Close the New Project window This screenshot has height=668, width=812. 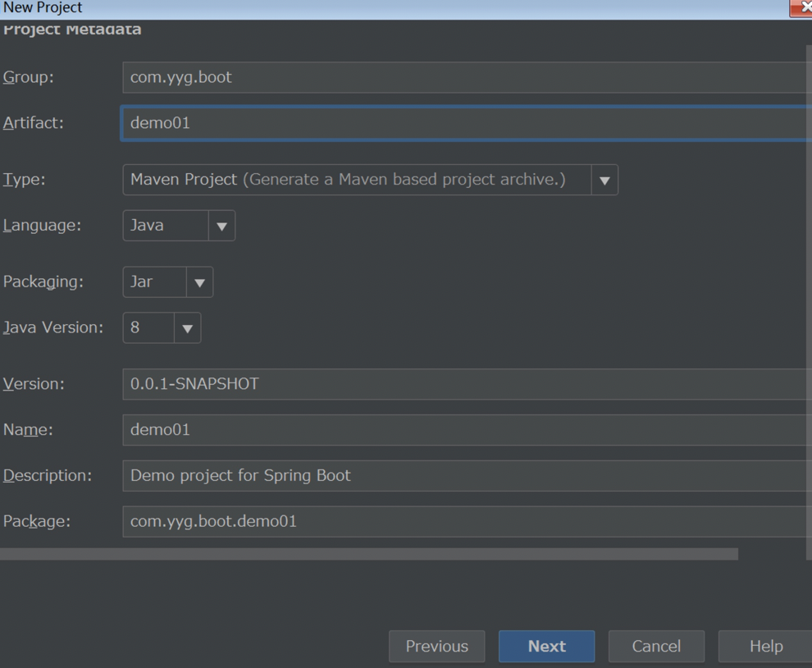[803, 7]
